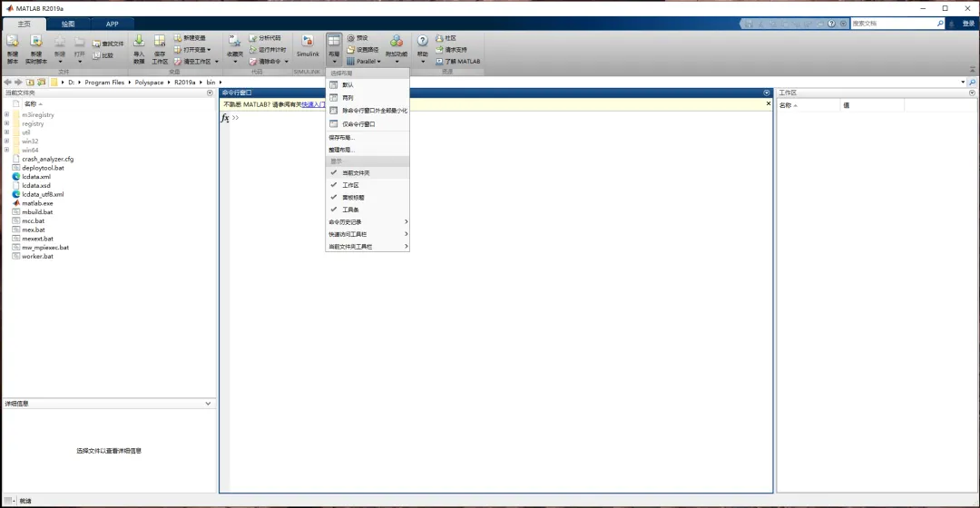Click the 新建实时脚本 (New Live Script) icon
This screenshot has height=508, width=980.
tap(36, 43)
